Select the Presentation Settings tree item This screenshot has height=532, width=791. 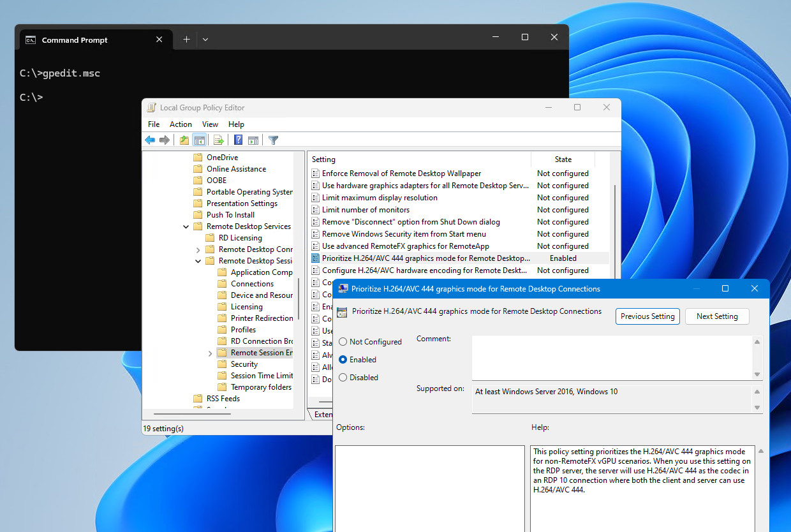(242, 203)
